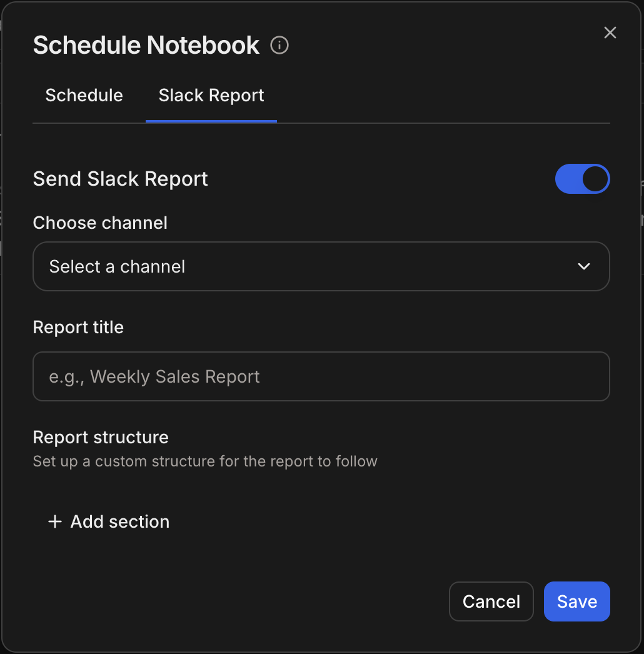Viewport: 644px width, 654px height.
Task: Click the chevron icon on the channel selector
Action: [x=584, y=266]
